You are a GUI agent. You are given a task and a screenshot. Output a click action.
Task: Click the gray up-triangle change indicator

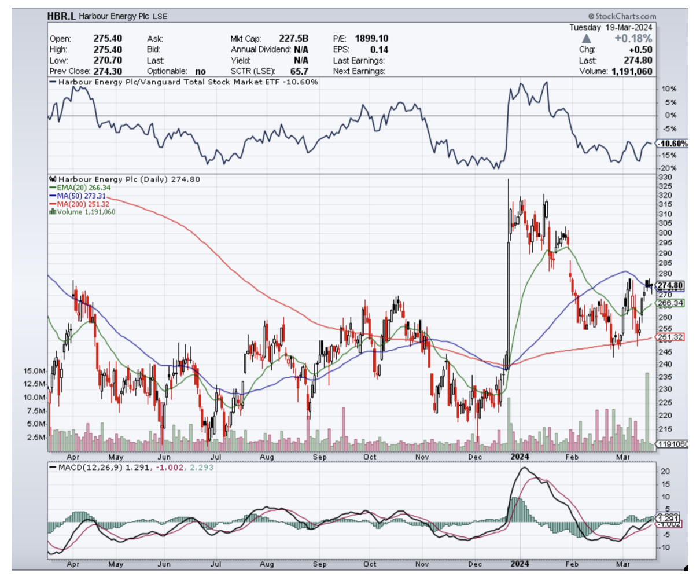coord(586,39)
